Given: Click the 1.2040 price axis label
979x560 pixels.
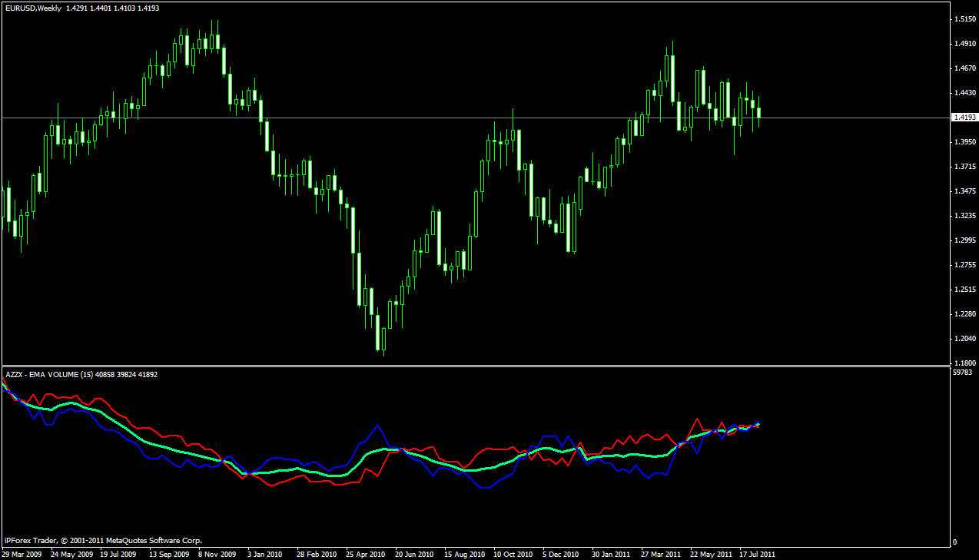Looking at the screenshot, I should click(x=964, y=339).
